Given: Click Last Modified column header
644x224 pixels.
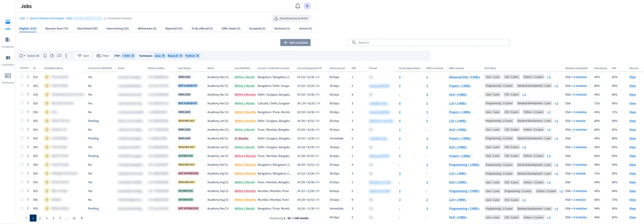Looking at the screenshot, I should coord(242,68).
